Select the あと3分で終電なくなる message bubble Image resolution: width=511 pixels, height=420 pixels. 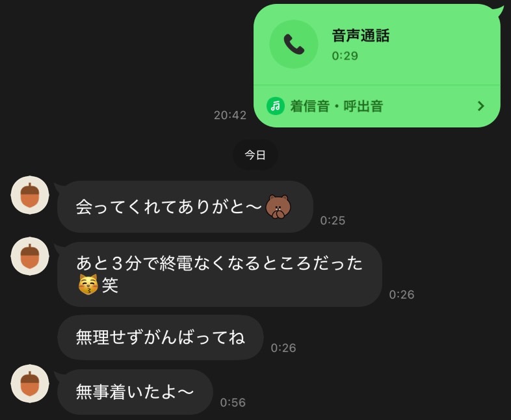(220, 274)
